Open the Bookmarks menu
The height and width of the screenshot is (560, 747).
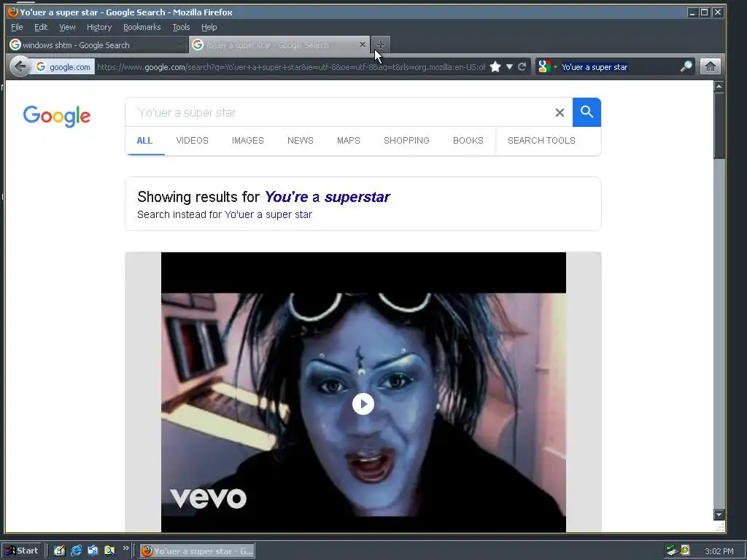(142, 27)
